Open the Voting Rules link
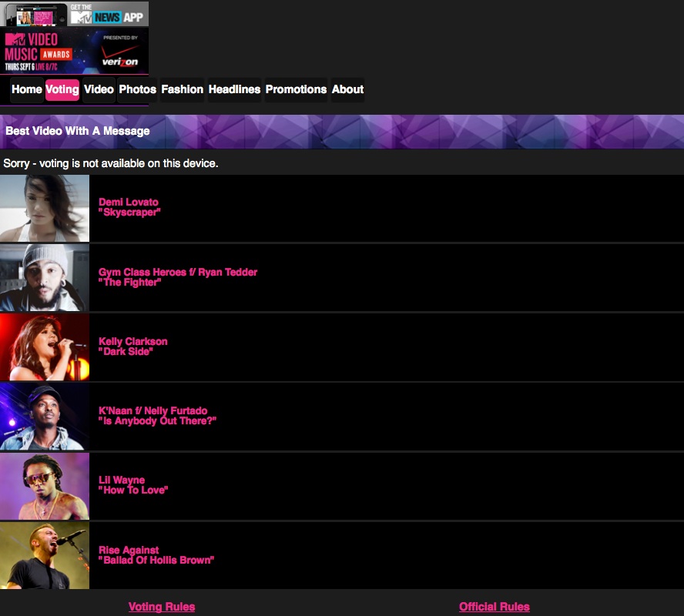Image resolution: width=684 pixels, height=616 pixels. tap(162, 607)
